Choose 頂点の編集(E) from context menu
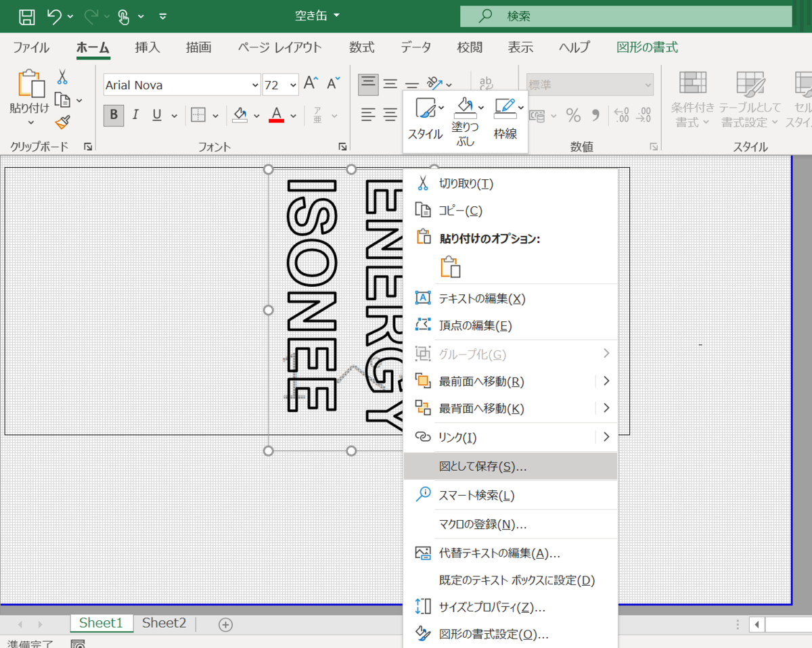Viewport: 812px width, 648px height. (510, 325)
